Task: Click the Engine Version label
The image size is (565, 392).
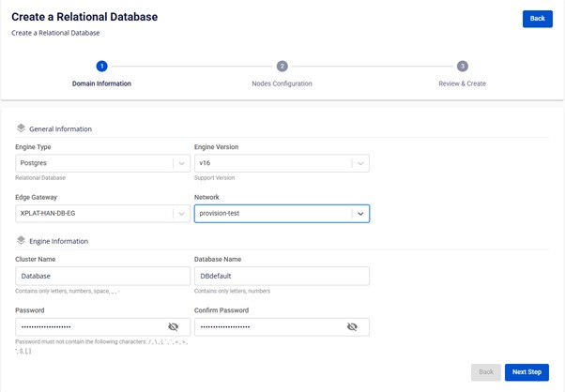Action: click(217, 147)
